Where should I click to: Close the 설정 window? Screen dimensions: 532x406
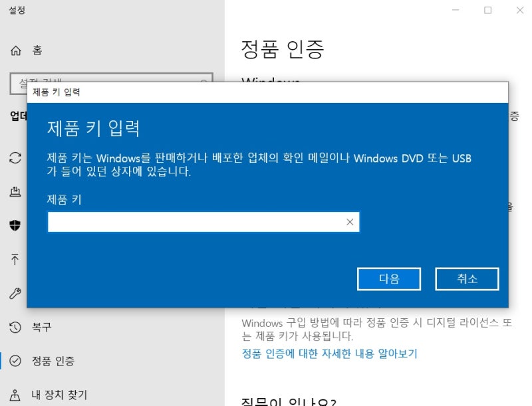[520, 10]
